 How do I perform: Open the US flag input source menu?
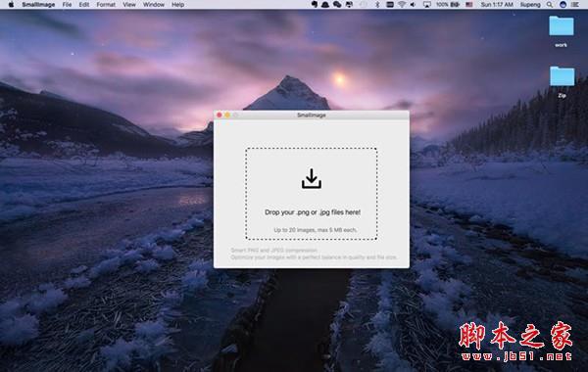click(x=469, y=5)
